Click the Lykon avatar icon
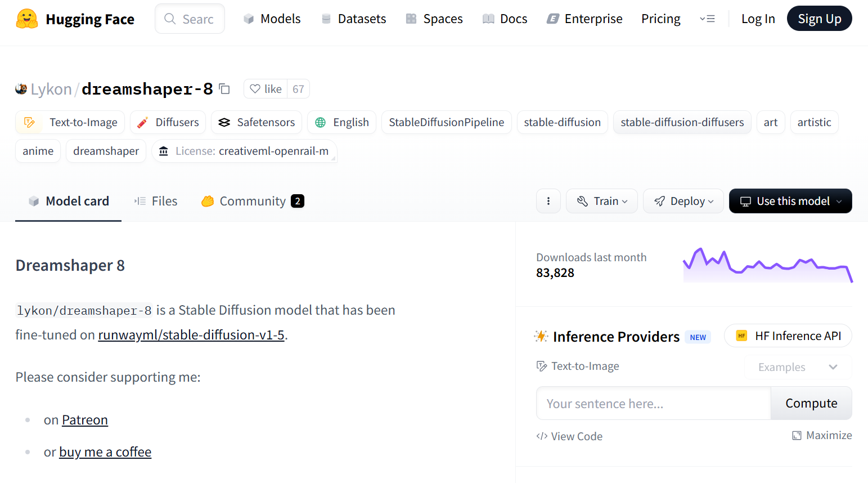The width and height of the screenshot is (868, 483). coord(21,89)
